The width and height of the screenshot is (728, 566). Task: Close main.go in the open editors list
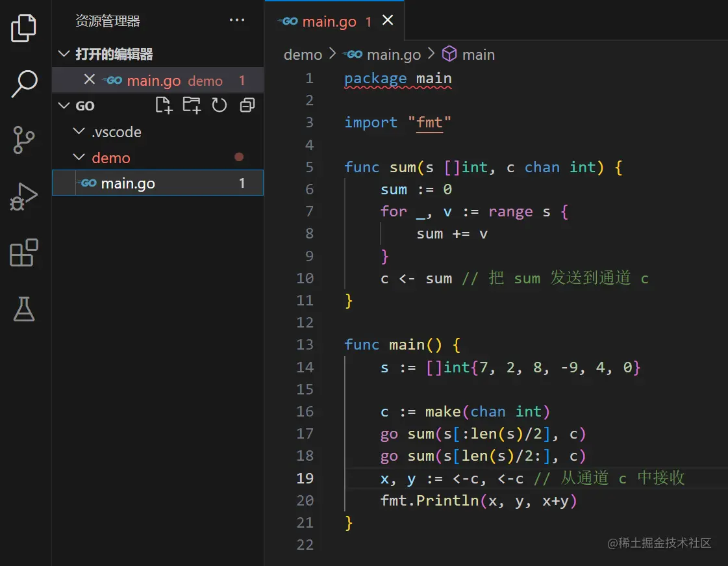click(x=90, y=79)
